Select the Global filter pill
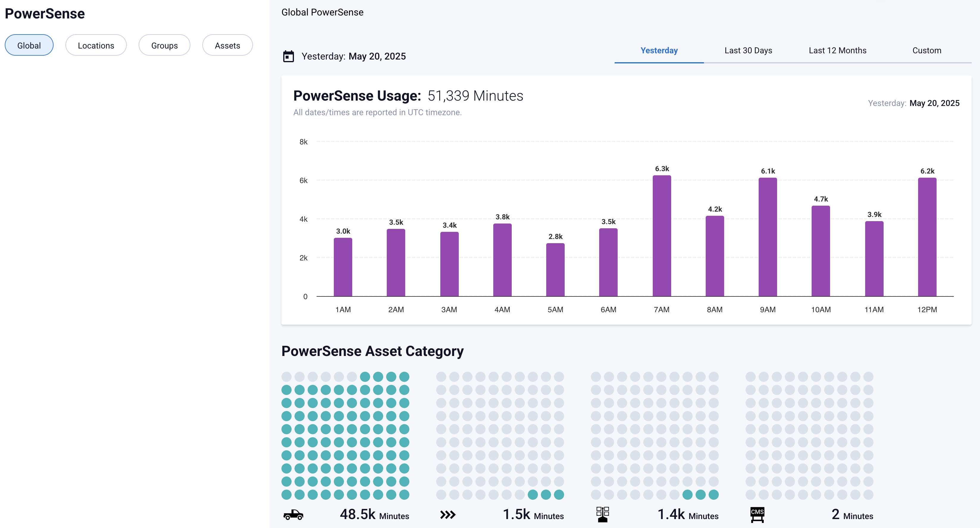 click(x=29, y=45)
